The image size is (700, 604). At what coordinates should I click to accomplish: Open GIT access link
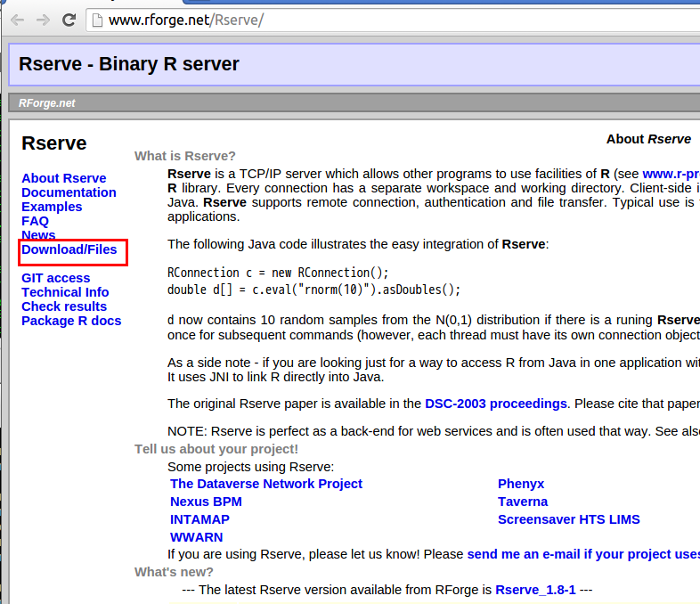tap(56, 278)
